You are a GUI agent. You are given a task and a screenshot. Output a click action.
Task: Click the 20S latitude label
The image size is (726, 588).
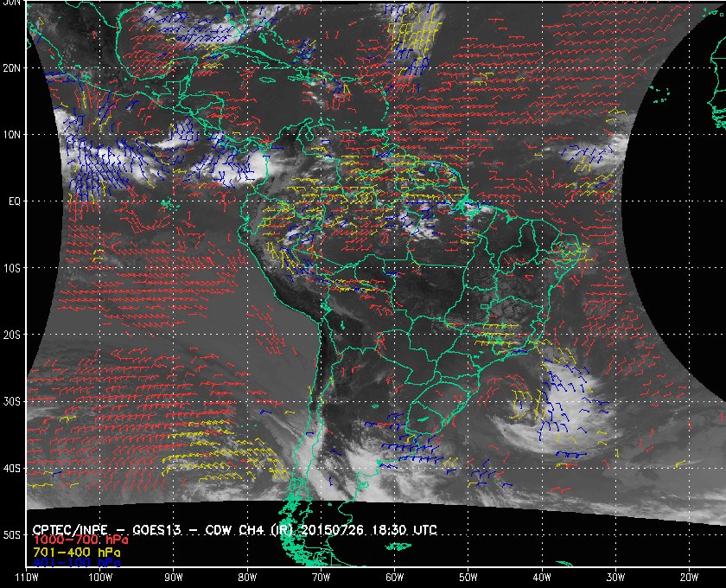tap(11, 335)
